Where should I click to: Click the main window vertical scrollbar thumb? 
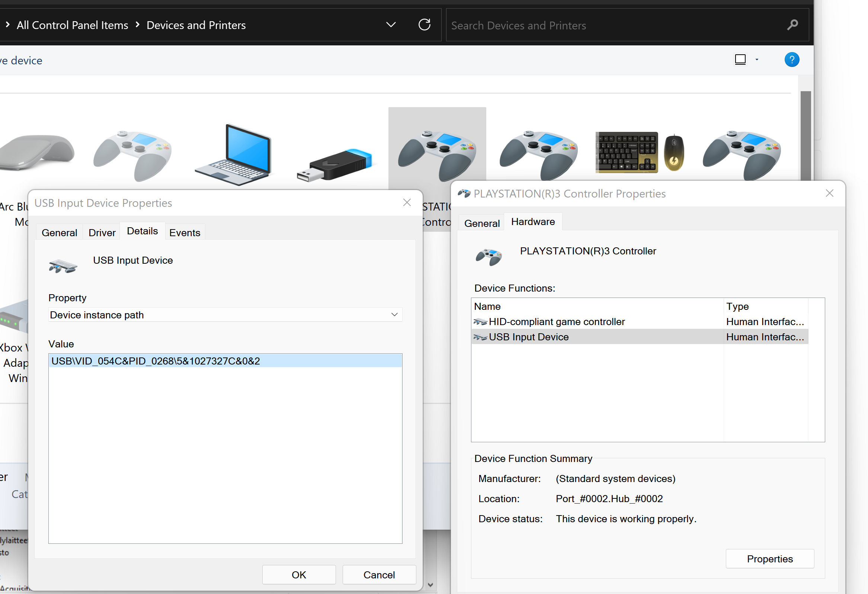click(805, 136)
